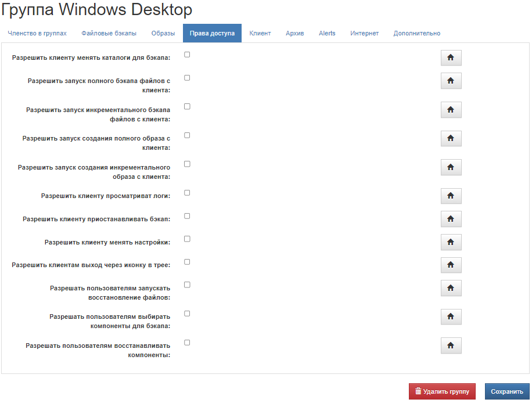The image size is (532, 403).
Task: Click home icon for инкрементального образа row
Action: 451,167
